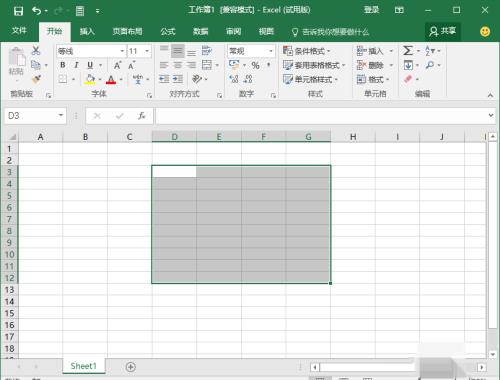Image resolution: width=500 pixels, height=380 pixels.
Task: Click the Insert Function fx icon
Action: pos(142,116)
